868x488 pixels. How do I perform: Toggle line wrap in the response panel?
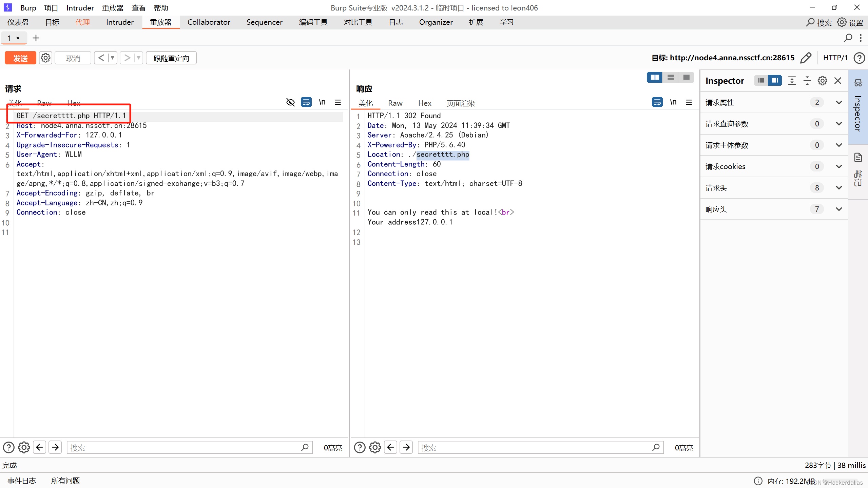tap(657, 102)
